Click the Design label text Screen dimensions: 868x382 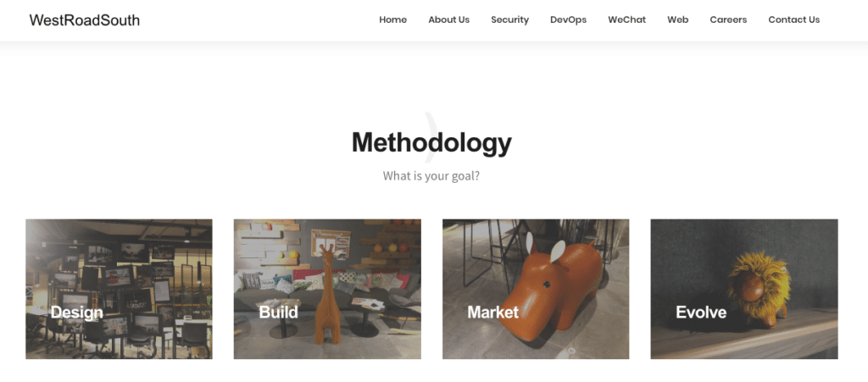77,313
